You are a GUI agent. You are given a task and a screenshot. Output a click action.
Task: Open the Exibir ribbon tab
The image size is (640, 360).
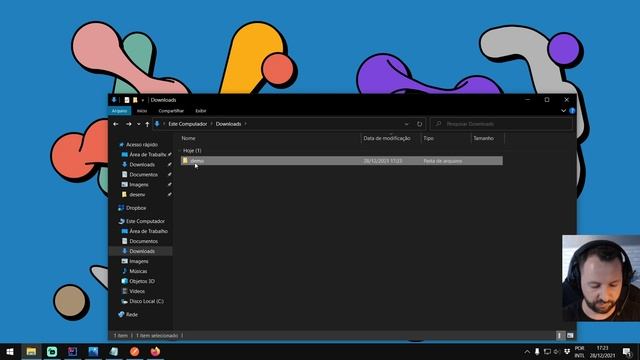coord(200,111)
